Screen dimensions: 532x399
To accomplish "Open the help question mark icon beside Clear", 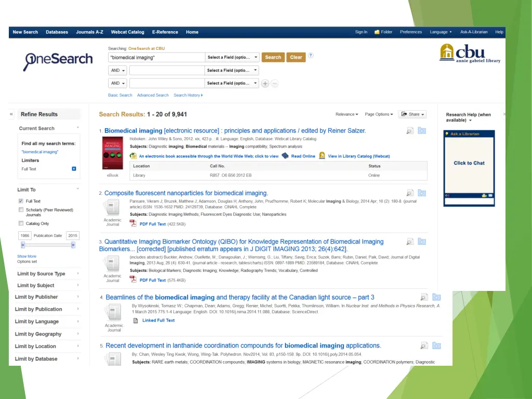I will pos(311,56).
